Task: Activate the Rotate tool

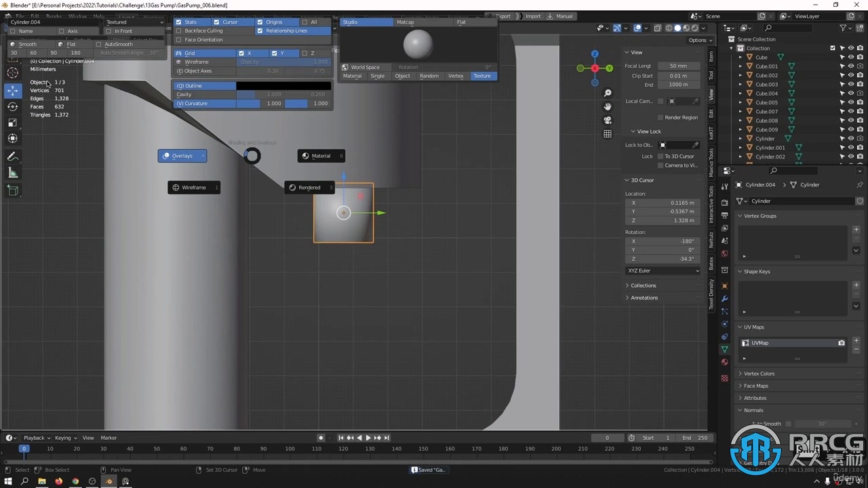Action: tap(13, 106)
